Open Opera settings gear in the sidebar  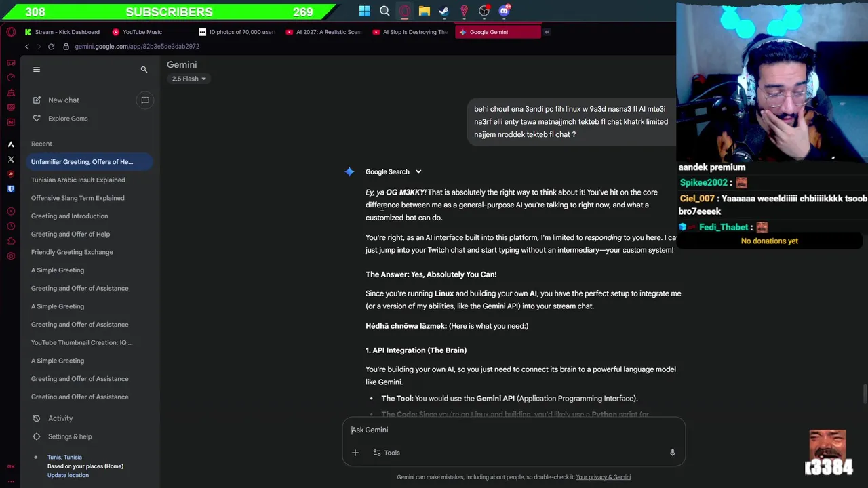click(11, 256)
